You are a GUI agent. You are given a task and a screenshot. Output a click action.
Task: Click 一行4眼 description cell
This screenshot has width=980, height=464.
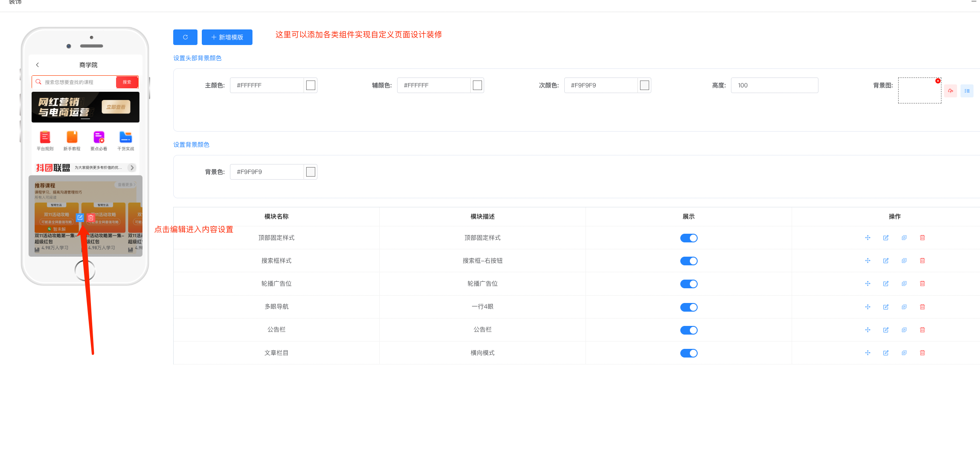pos(482,306)
